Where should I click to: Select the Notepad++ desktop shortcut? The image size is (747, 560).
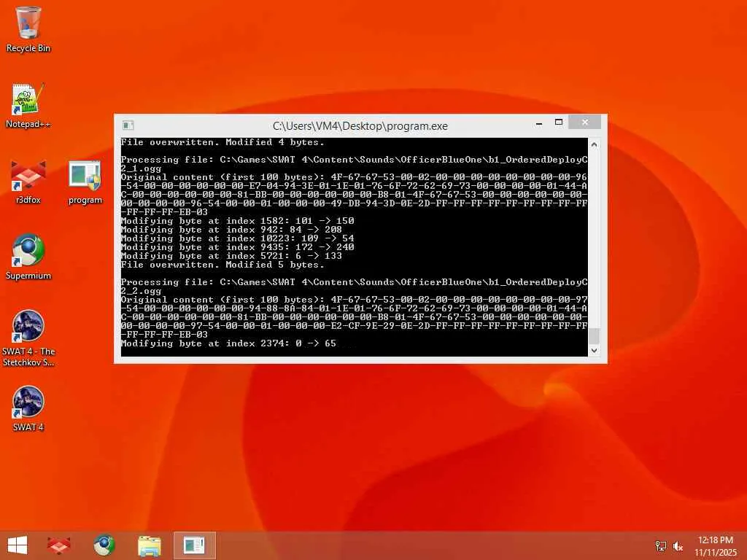tap(28, 106)
